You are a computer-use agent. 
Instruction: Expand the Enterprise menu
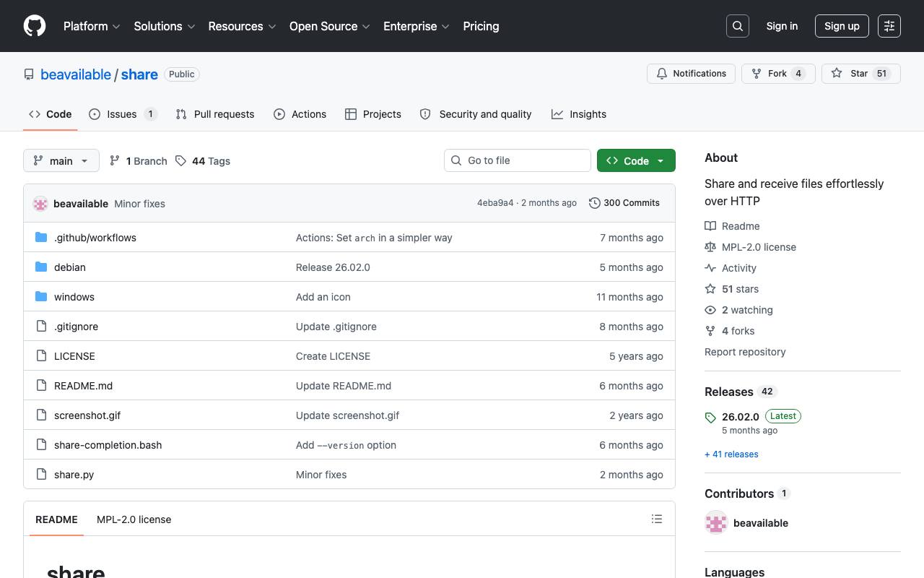tap(417, 26)
